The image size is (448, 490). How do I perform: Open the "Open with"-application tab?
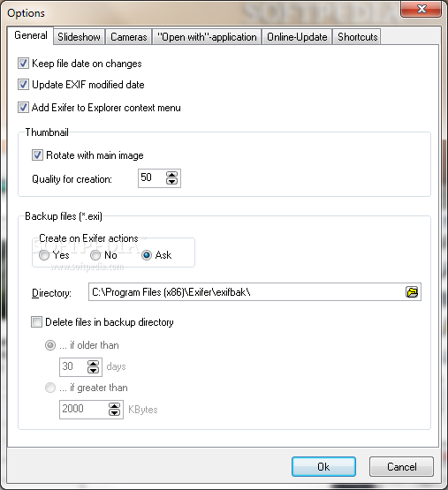tap(207, 37)
